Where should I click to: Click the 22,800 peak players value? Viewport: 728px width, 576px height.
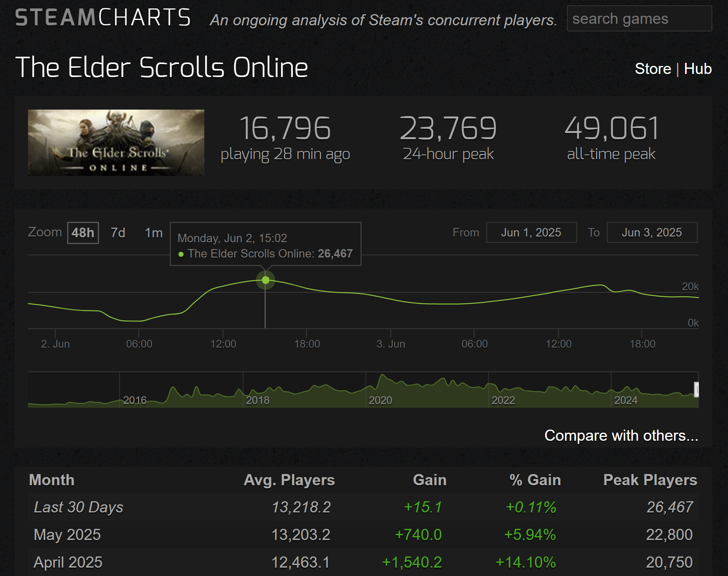tap(669, 535)
